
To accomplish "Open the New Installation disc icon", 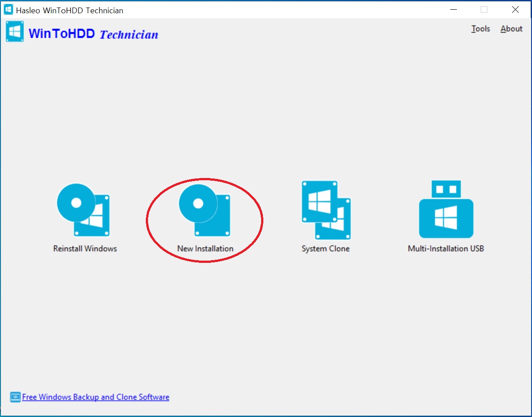I will 205,210.
